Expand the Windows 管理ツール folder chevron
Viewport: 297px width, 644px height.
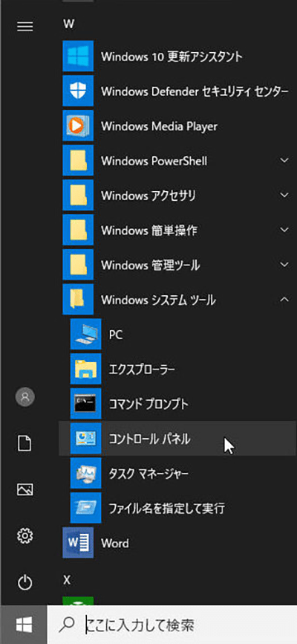click(284, 265)
